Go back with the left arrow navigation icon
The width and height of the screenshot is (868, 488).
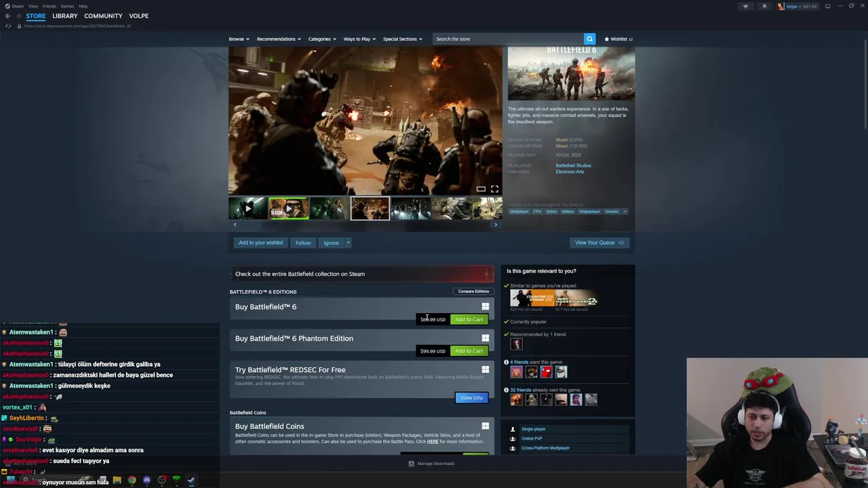coord(8,16)
